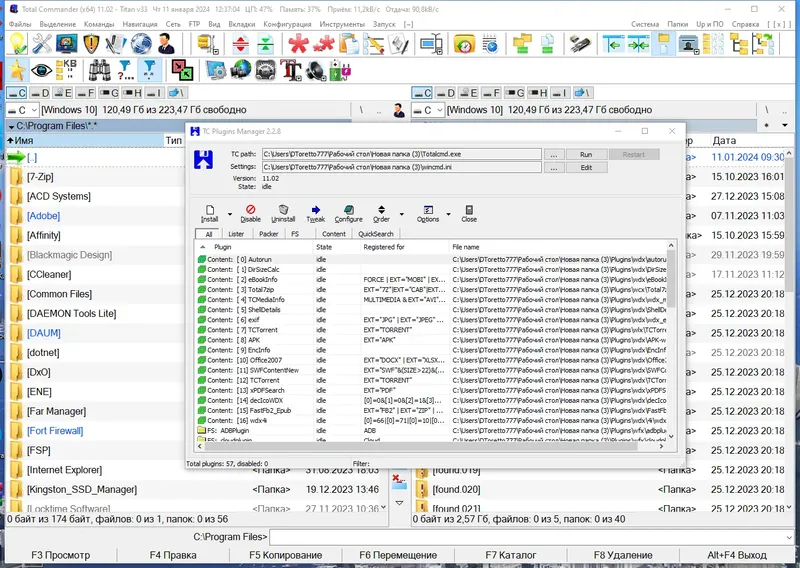Open the folder with clock history icon
Image resolution: width=800 pixels, height=568 pixels.
tap(464, 44)
